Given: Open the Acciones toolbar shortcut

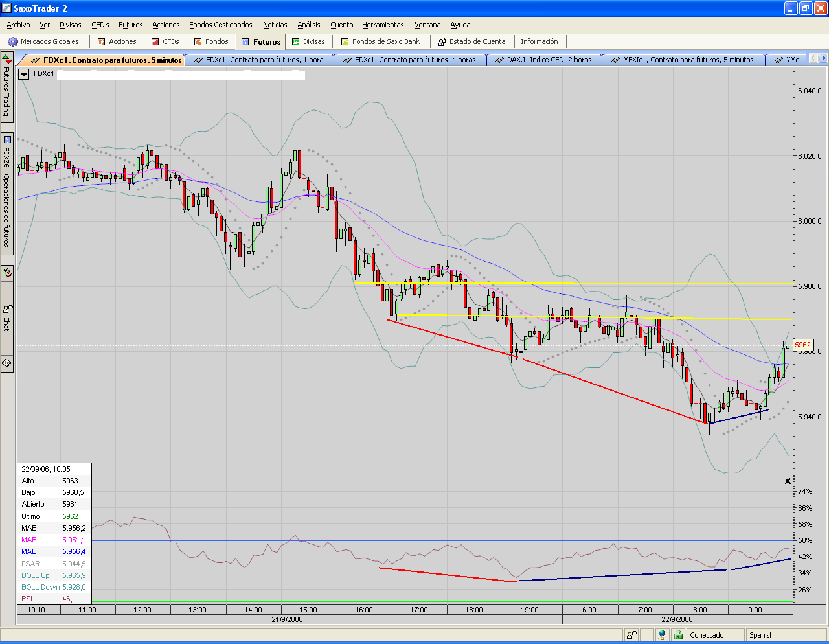Looking at the screenshot, I should [117, 41].
